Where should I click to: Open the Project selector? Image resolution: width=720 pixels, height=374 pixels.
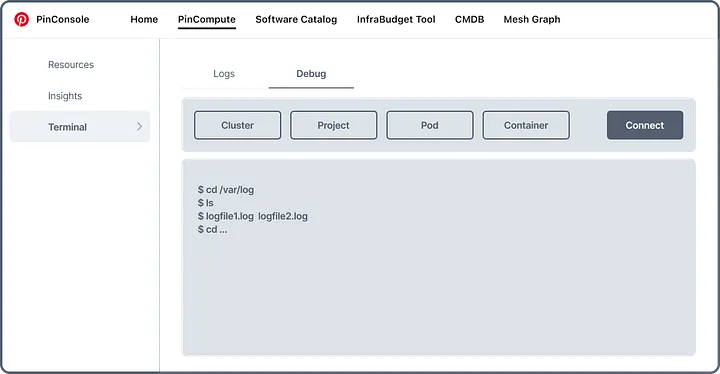tap(333, 125)
